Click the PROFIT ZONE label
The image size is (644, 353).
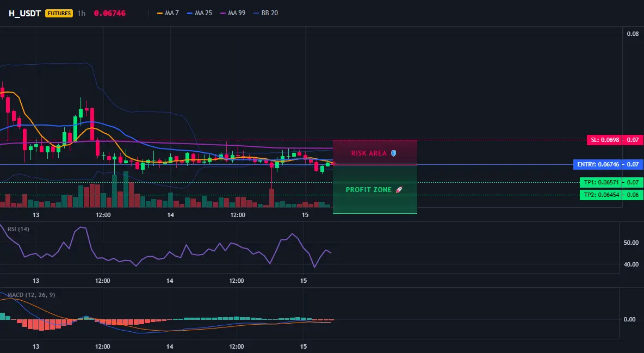(x=369, y=190)
